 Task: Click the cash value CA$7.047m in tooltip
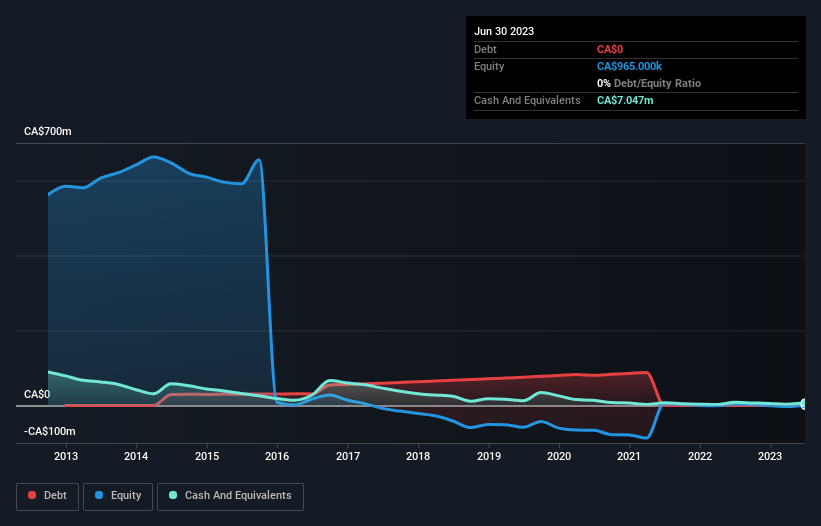click(625, 100)
